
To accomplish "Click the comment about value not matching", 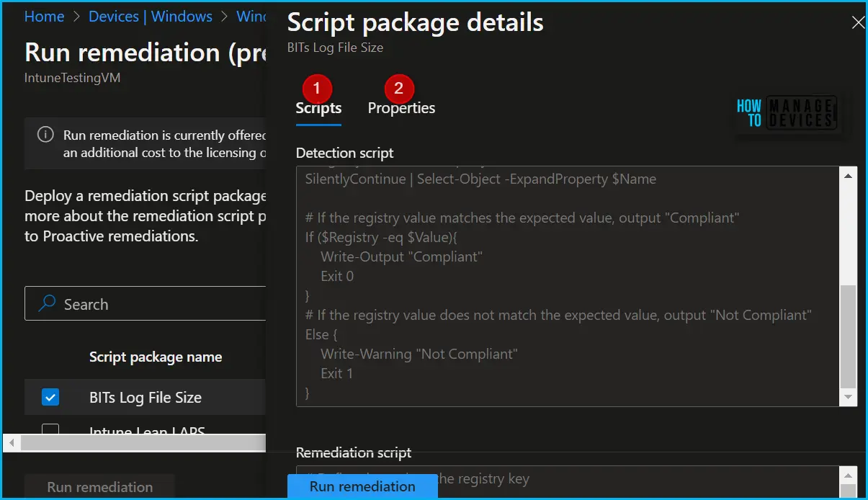I will tap(558, 315).
